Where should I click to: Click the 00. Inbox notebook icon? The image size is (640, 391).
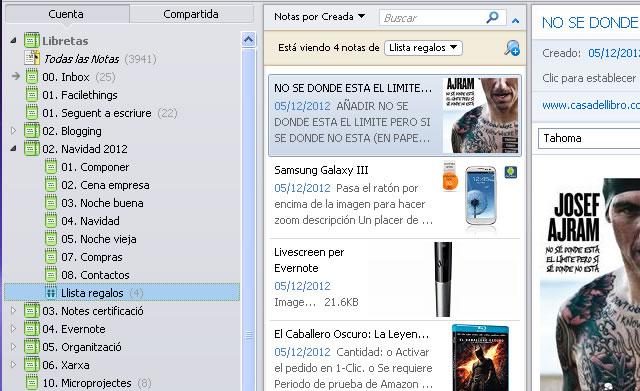point(32,77)
